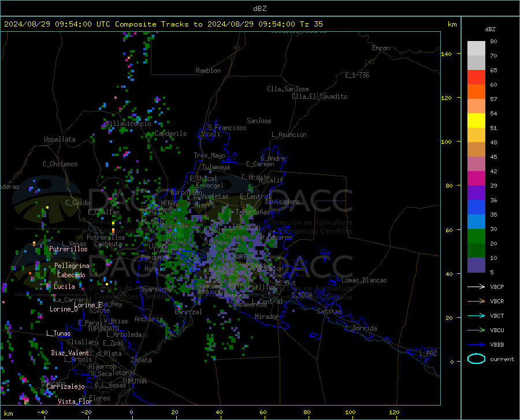The height and width of the screenshot is (420, 520).
Task: Click the 'Tz 35' threshold text
Action: 311,24
